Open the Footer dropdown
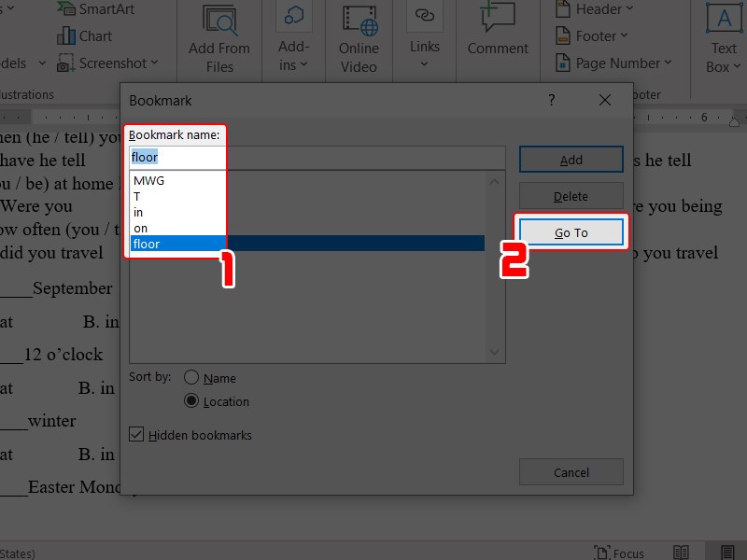This screenshot has height=560, width=747. (x=592, y=36)
